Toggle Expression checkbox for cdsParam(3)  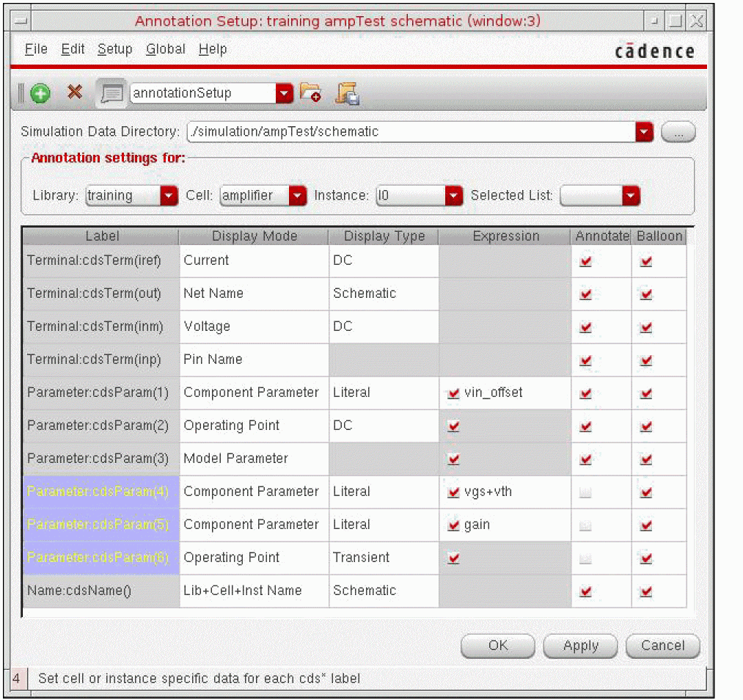pyautogui.click(x=453, y=459)
